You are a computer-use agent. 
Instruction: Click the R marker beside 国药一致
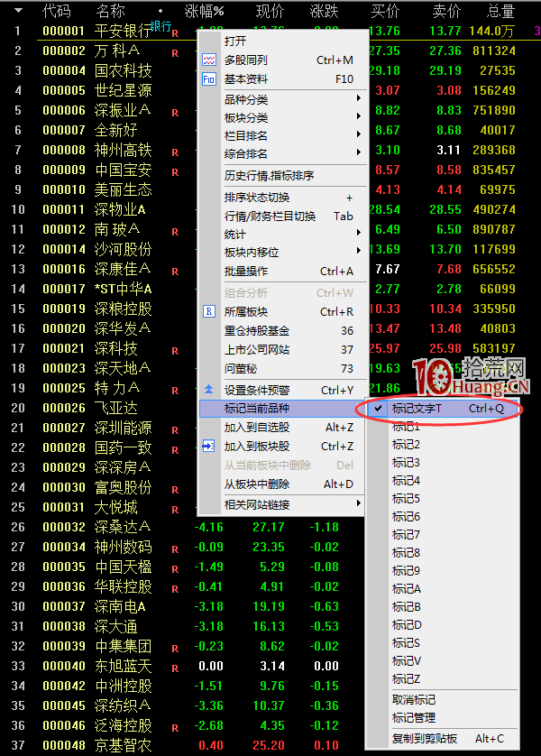(x=175, y=450)
